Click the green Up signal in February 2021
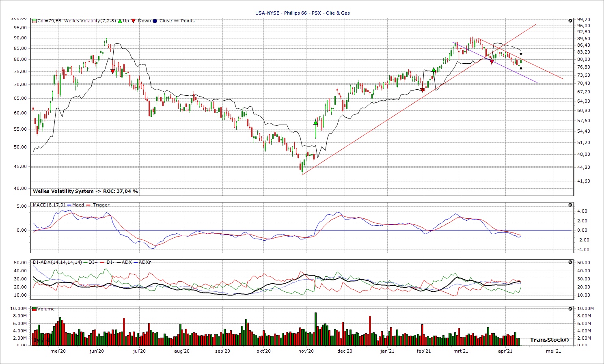This screenshot has height=364, width=604. (x=434, y=70)
